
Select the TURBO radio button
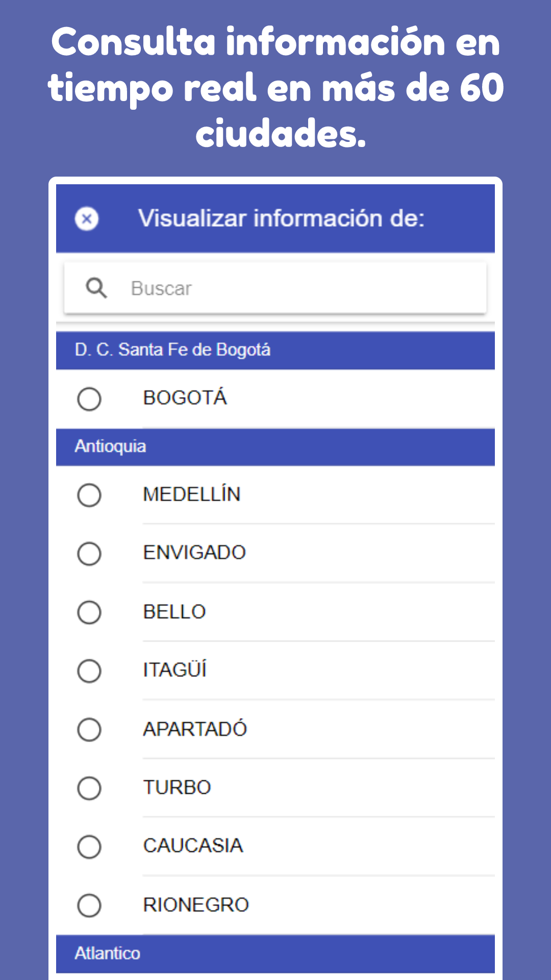point(89,788)
